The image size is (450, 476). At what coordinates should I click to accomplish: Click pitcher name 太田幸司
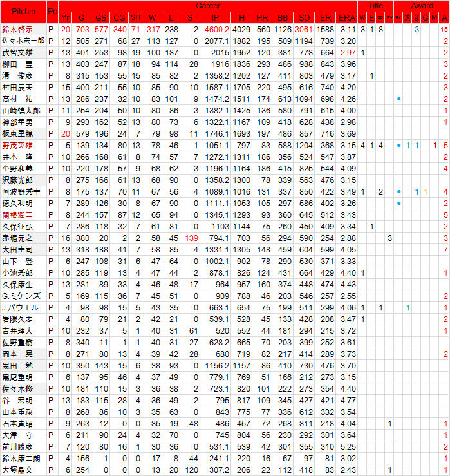(17, 250)
